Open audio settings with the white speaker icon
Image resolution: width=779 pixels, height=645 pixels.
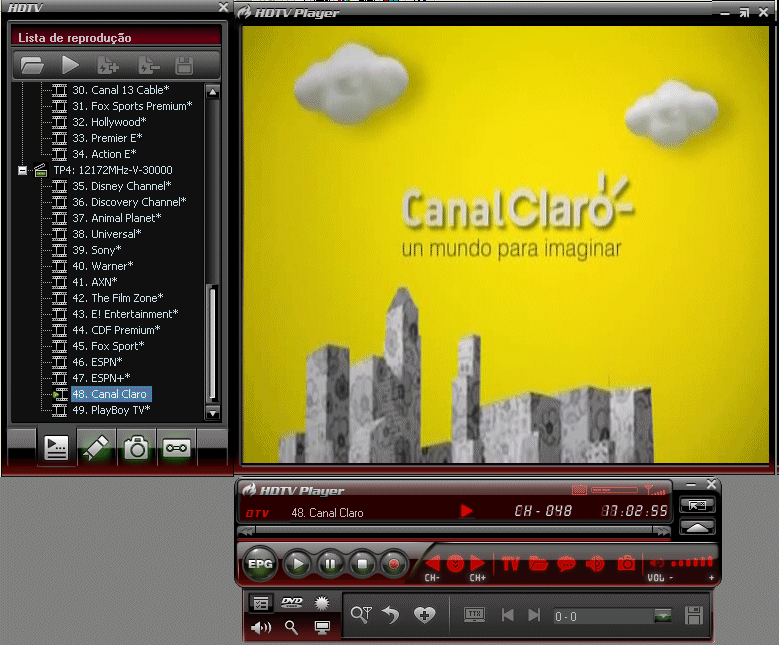click(261, 628)
